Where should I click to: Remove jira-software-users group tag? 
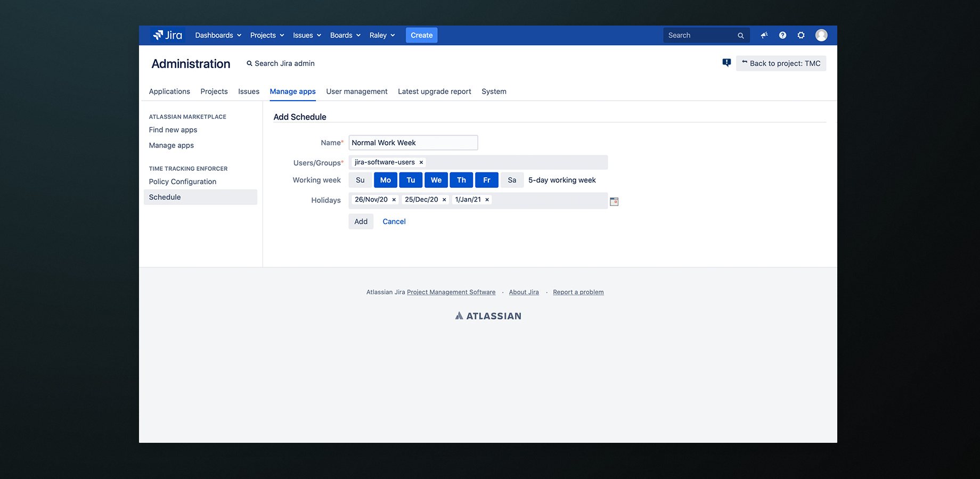(x=421, y=162)
